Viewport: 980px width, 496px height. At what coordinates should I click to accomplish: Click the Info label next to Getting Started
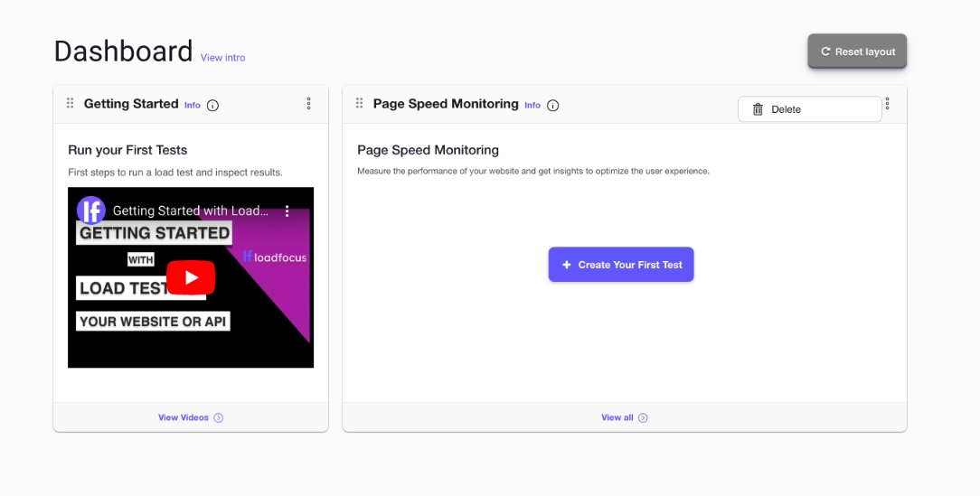(x=193, y=106)
